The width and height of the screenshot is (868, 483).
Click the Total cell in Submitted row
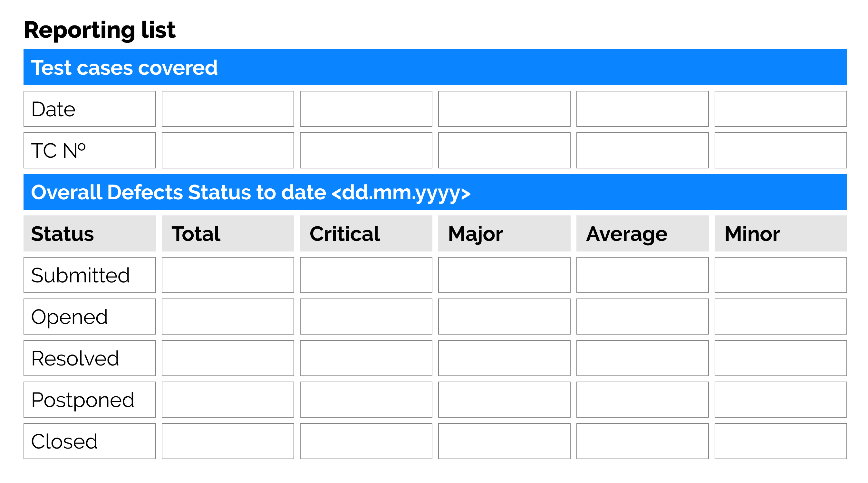pyautogui.click(x=228, y=275)
